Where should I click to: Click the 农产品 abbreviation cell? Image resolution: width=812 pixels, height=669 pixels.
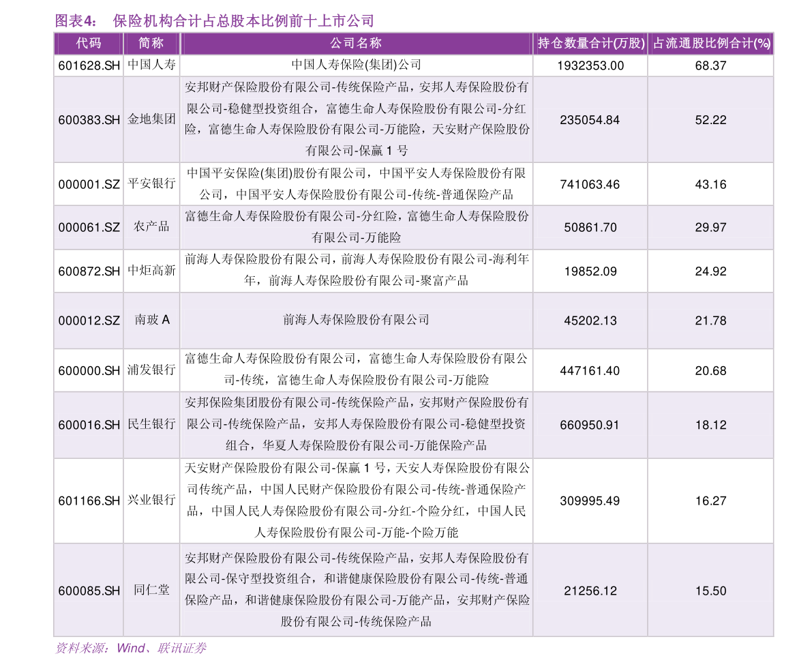click(x=151, y=227)
